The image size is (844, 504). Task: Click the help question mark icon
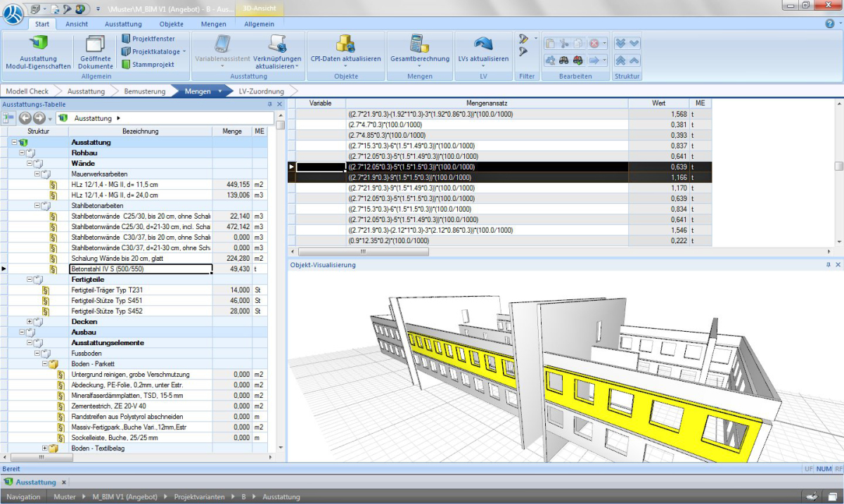[x=829, y=24]
